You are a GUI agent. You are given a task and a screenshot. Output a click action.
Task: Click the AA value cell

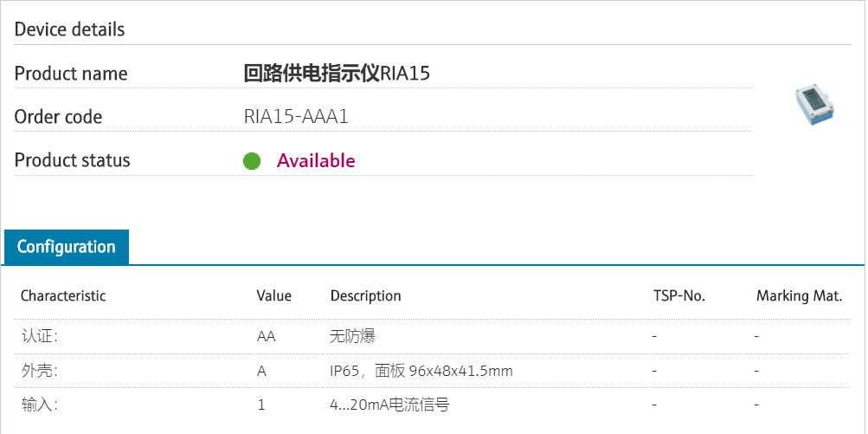267,337
